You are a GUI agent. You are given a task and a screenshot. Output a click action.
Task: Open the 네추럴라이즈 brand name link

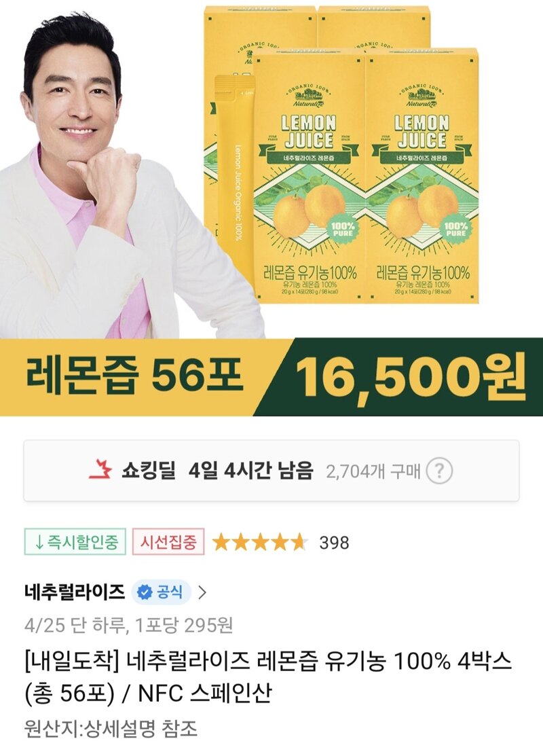pyautogui.click(x=75, y=592)
